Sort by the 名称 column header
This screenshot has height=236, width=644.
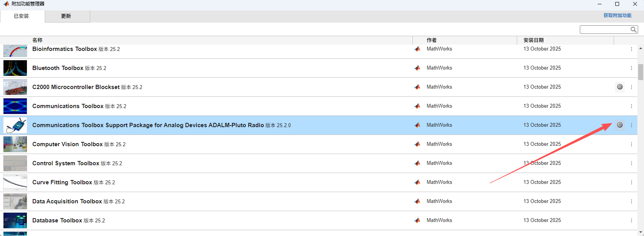[37, 40]
